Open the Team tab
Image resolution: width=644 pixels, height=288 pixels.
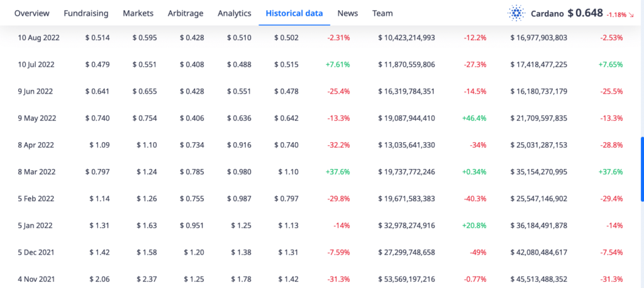[382, 13]
